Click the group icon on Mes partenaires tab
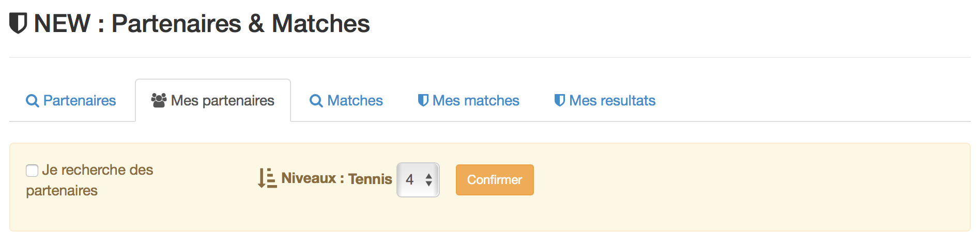The image size is (980, 244). pyautogui.click(x=159, y=100)
